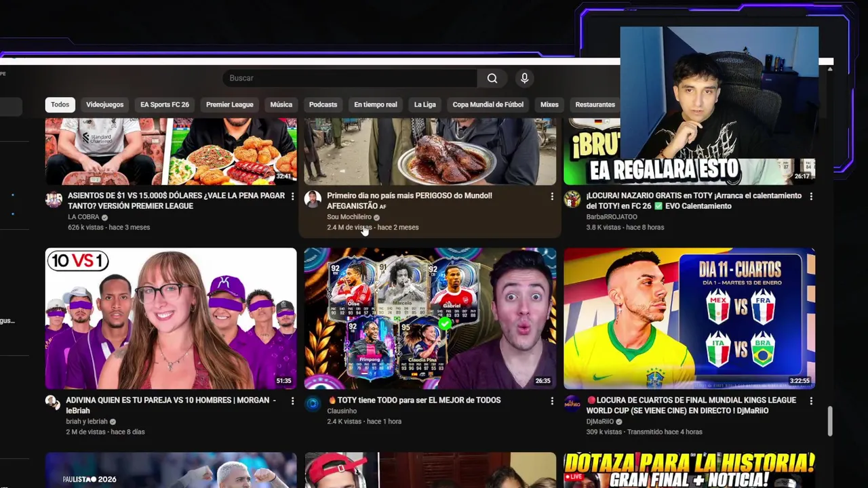Open options menu for NAZARIO GRATIS video
Viewport: 868px width, 488px height.
tap(811, 196)
